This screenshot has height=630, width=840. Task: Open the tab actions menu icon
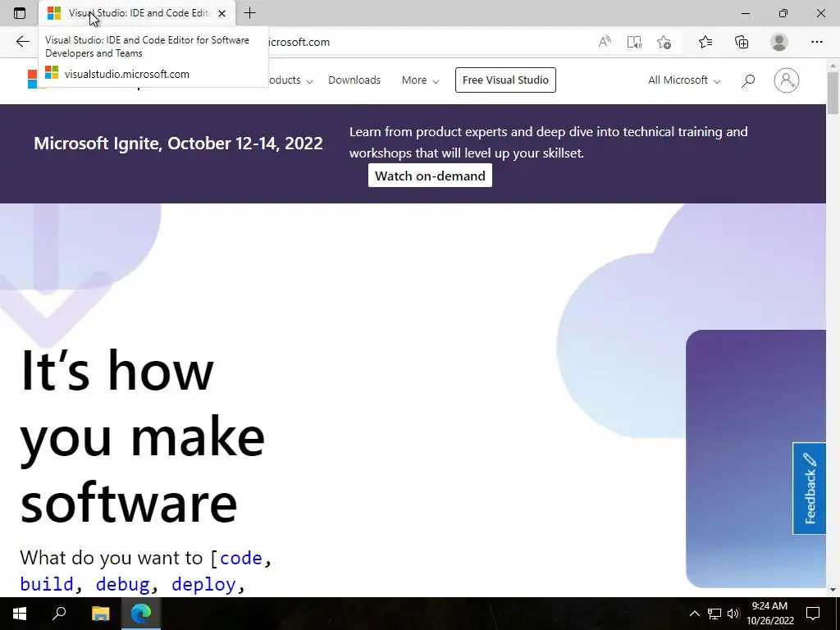[20, 13]
